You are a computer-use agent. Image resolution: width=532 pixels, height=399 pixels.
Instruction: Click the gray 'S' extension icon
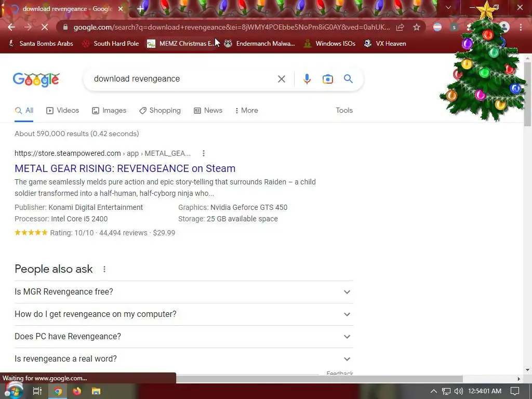pyautogui.click(x=454, y=27)
